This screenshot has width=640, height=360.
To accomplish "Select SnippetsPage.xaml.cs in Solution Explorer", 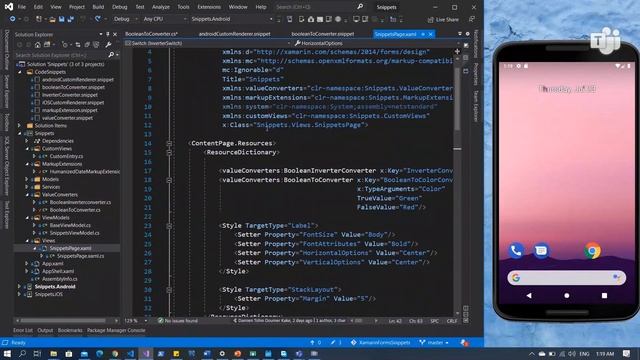I will pyautogui.click(x=80, y=256).
